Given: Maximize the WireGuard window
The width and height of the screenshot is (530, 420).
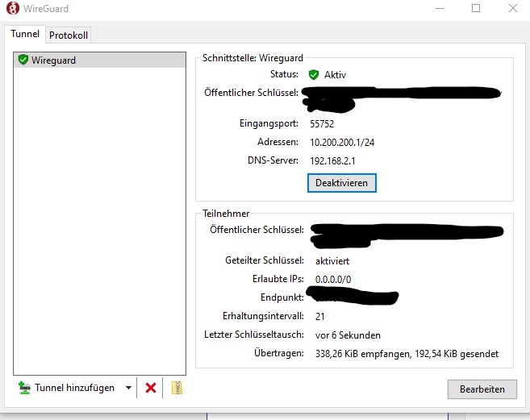Looking at the screenshot, I should (x=476, y=8).
